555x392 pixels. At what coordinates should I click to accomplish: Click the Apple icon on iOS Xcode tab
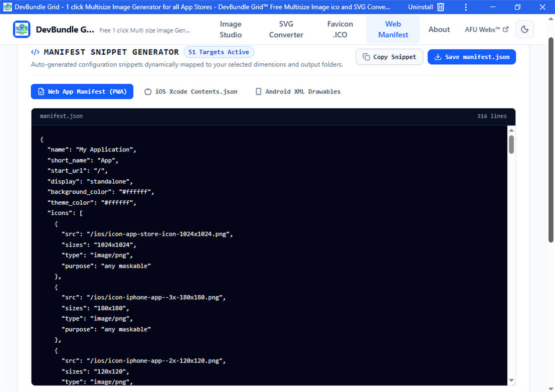148,92
